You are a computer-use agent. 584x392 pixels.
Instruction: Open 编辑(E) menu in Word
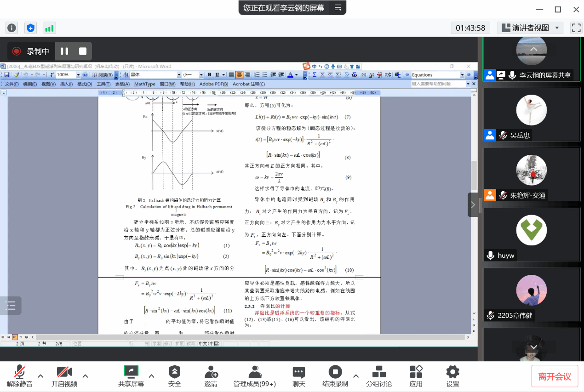[x=30, y=84]
